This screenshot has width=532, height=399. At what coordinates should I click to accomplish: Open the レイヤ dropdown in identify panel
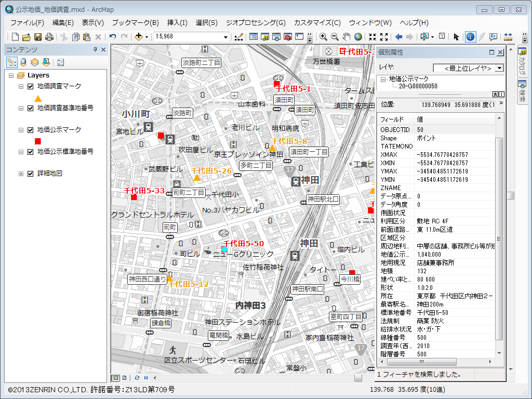click(499, 68)
